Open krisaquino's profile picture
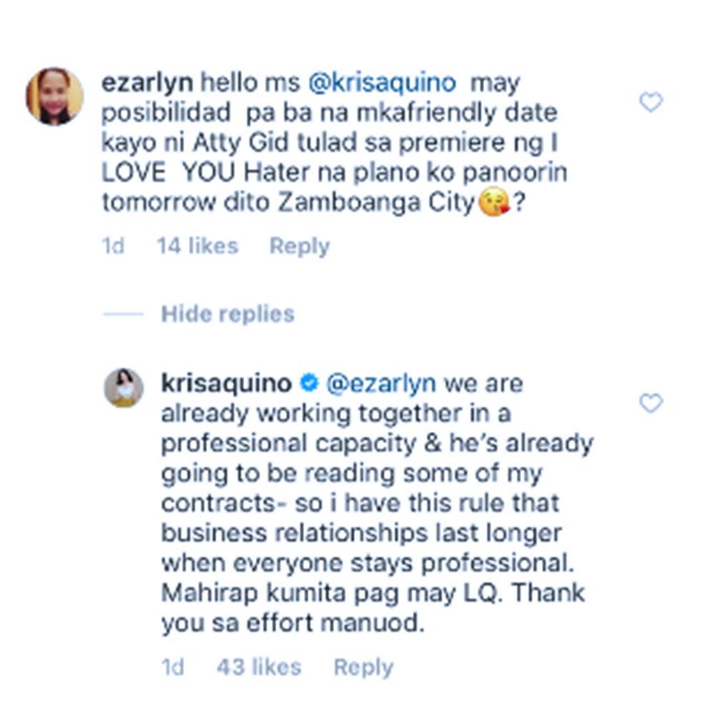The width and height of the screenshot is (714, 728). (123, 388)
